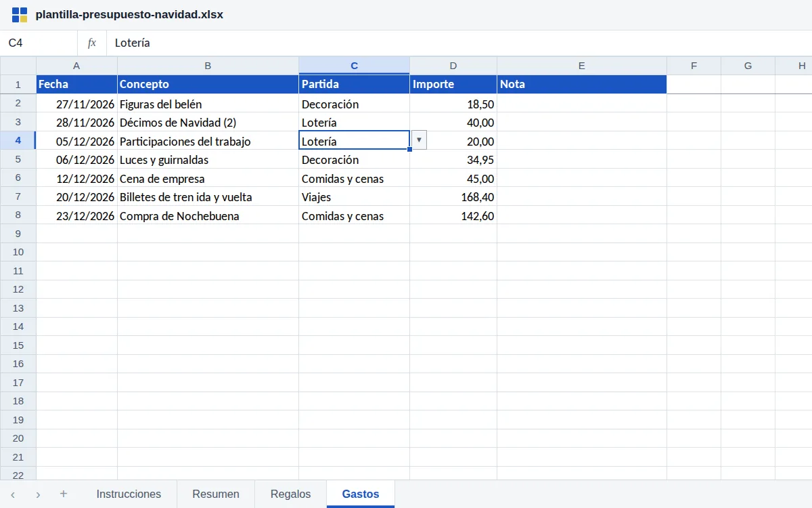Select column G header
This screenshot has width=812, height=508.
pos(748,66)
